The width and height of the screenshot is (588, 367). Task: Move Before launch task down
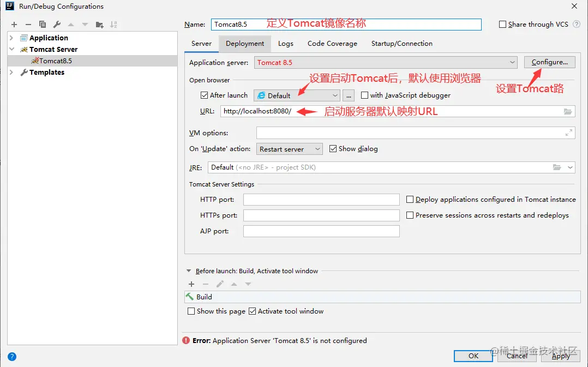[x=248, y=284]
